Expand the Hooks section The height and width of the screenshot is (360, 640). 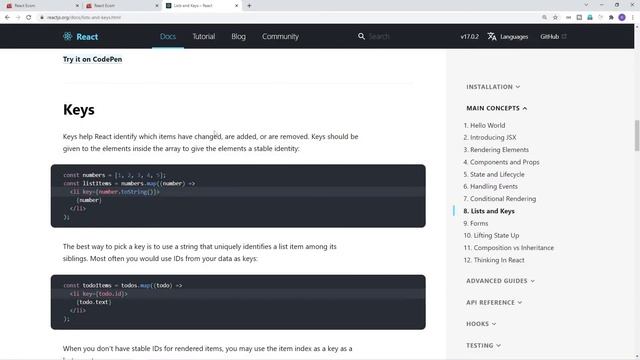[x=481, y=324]
